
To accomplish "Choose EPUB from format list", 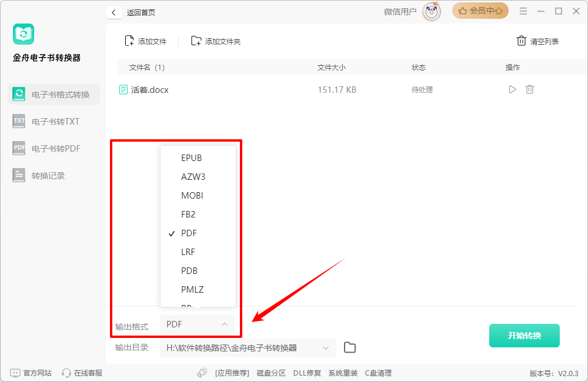I will point(198,158).
